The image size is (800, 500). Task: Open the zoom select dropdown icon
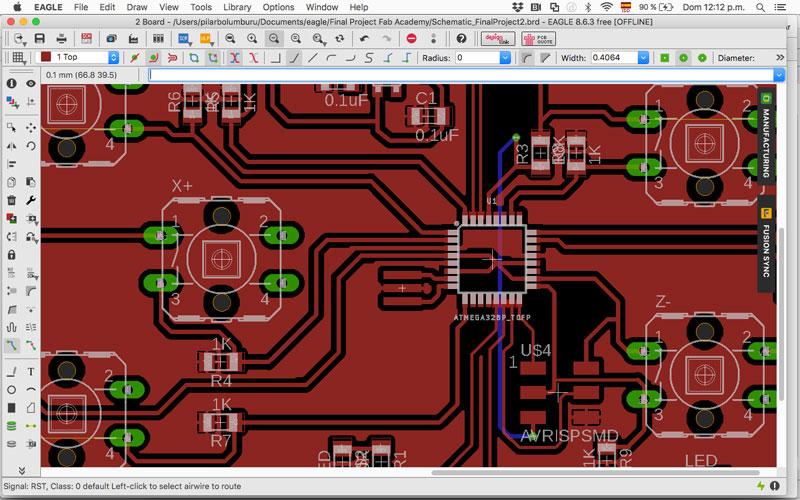318,39
